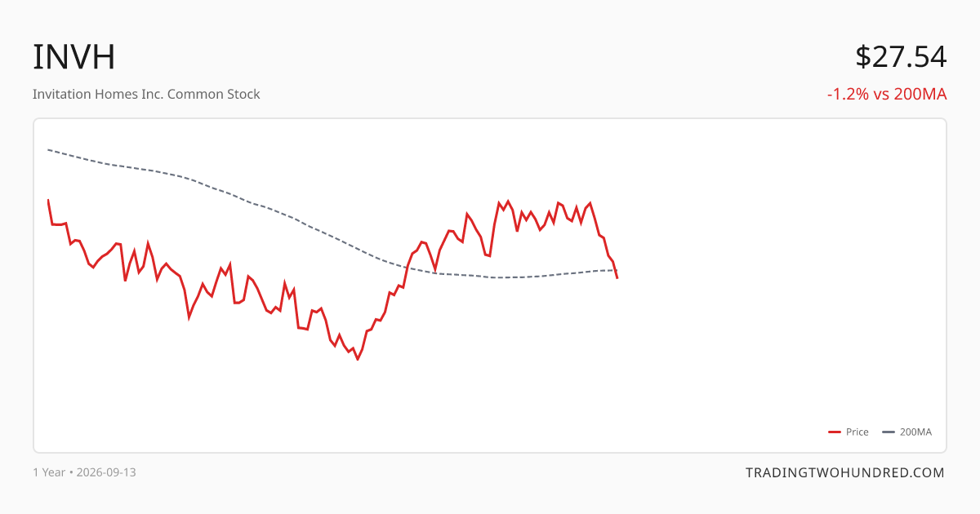Click the -1.2% vs 200MA indicator
This screenshot has height=514, width=980.
(x=887, y=94)
